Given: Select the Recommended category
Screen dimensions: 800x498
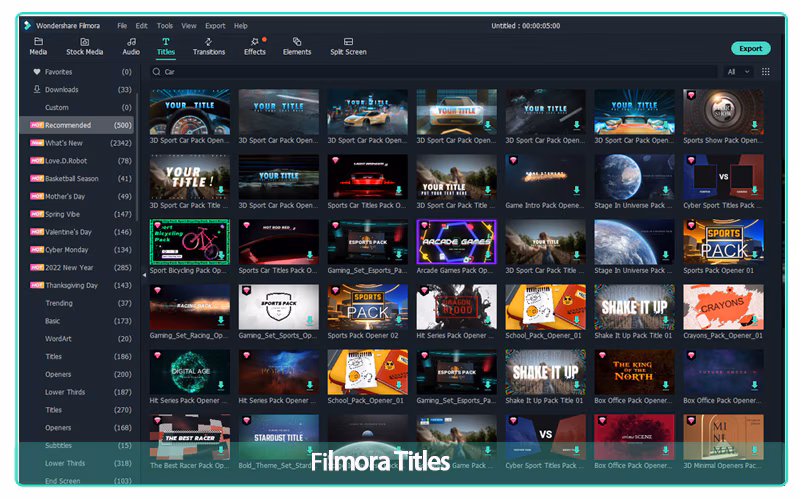Looking at the screenshot, I should [x=78, y=125].
